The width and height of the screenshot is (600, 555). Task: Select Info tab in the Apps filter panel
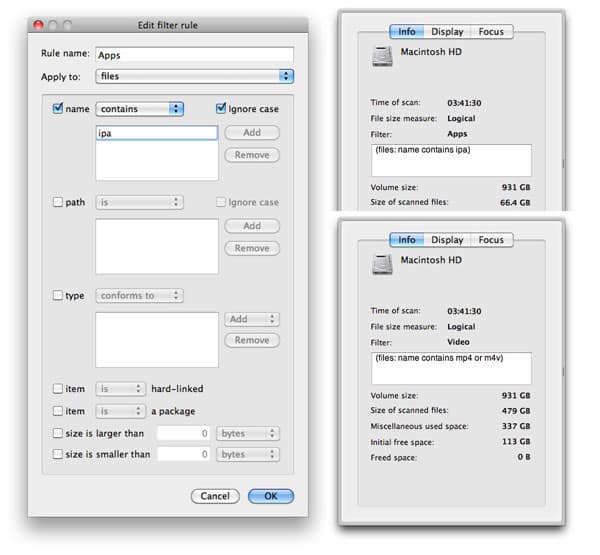point(406,31)
